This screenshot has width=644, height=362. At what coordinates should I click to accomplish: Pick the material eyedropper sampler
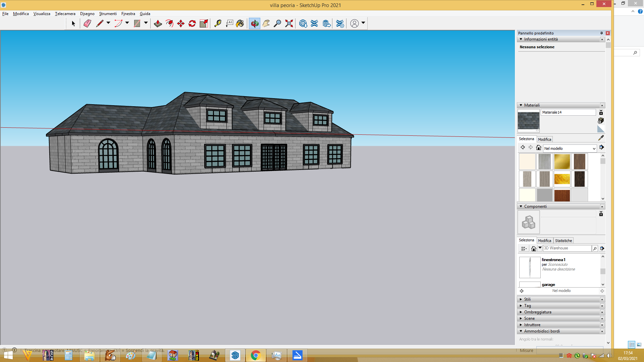click(x=601, y=138)
